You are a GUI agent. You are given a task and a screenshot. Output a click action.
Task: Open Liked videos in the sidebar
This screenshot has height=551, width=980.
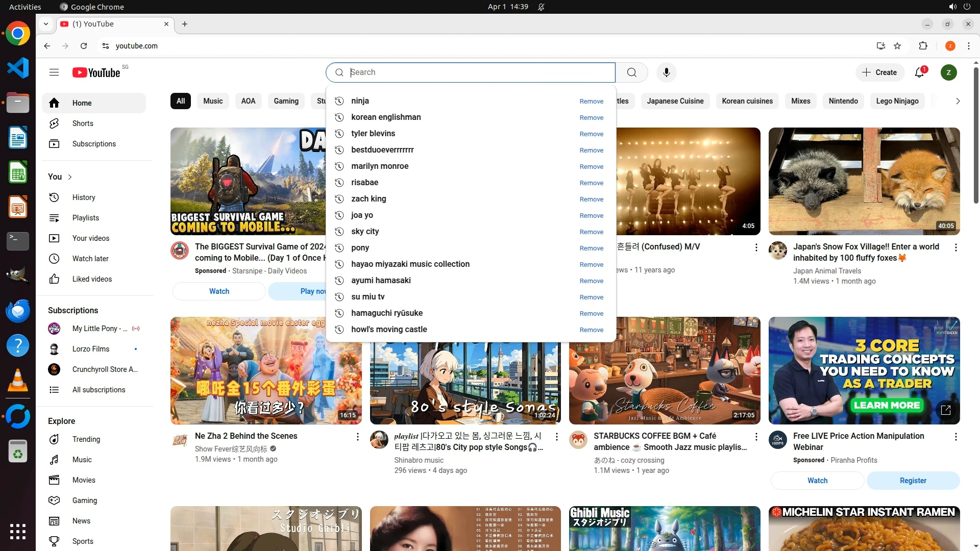point(92,279)
